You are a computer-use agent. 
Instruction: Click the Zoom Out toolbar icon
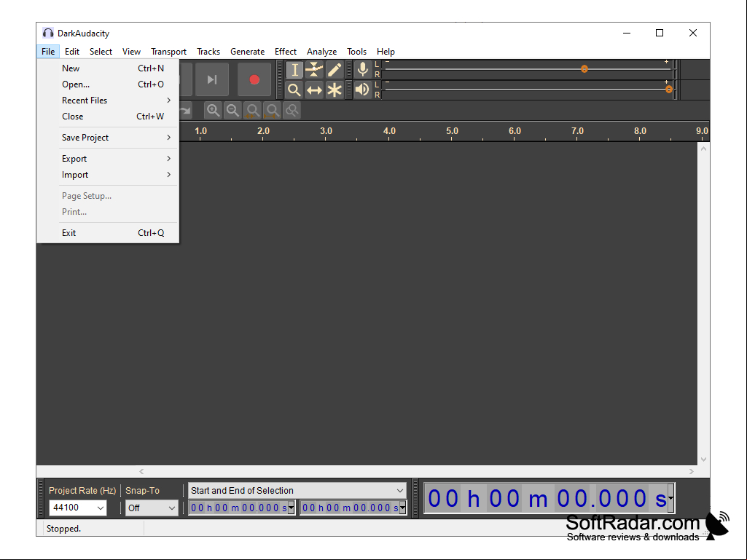233,111
